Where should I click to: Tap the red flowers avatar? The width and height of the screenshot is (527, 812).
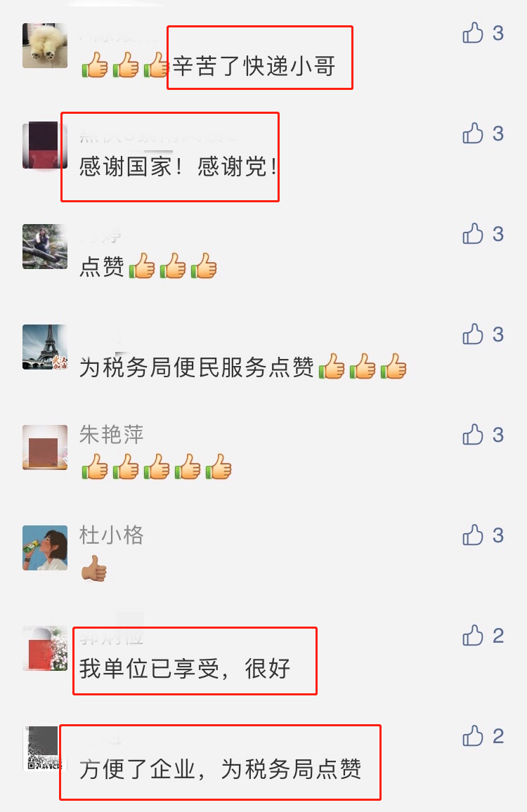click(45, 648)
